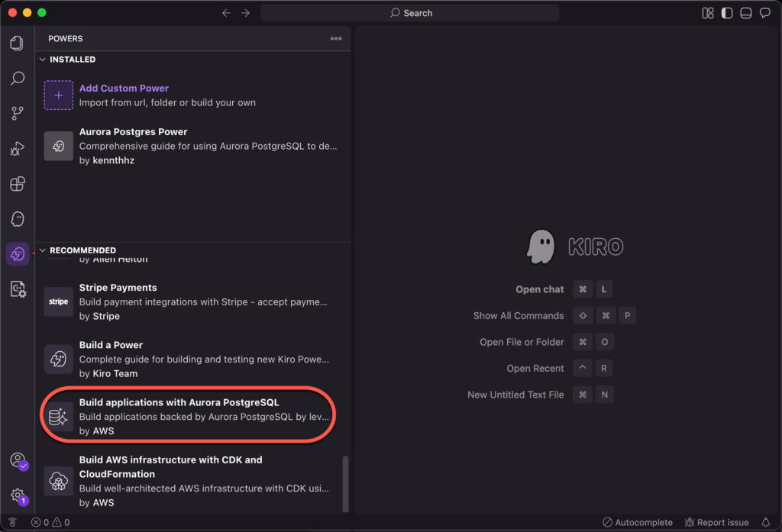782x532 pixels.
Task: Open the Powers panel more actions menu
Action: coord(336,39)
